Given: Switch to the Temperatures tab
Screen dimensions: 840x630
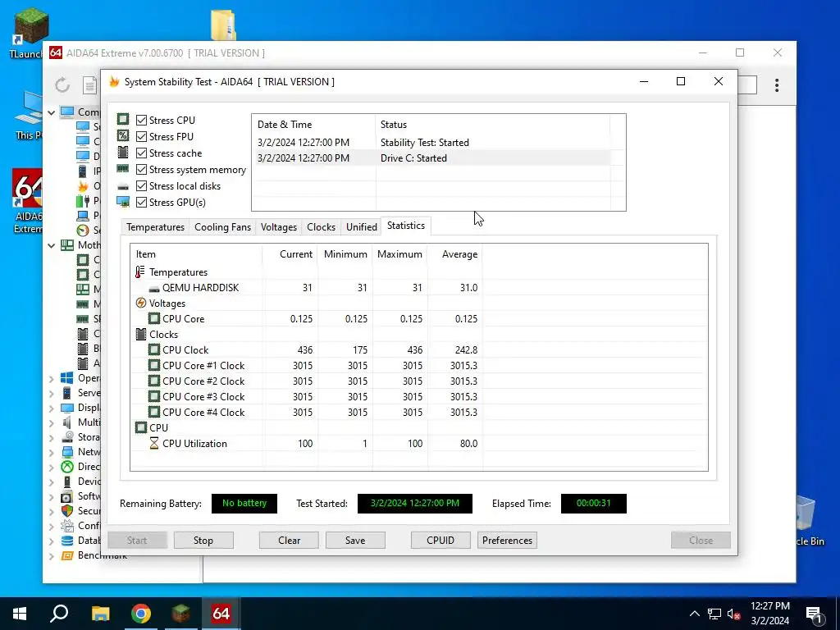Looking at the screenshot, I should 155,227.
